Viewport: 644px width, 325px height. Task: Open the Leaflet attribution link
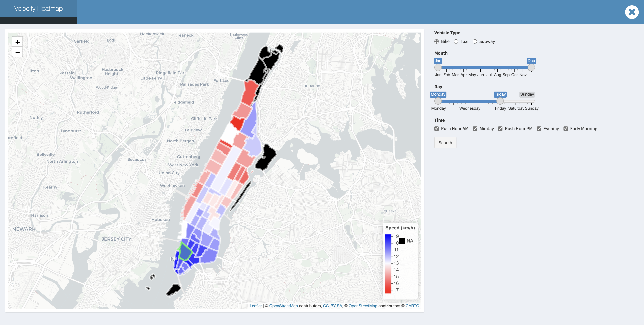click(255, 306)
